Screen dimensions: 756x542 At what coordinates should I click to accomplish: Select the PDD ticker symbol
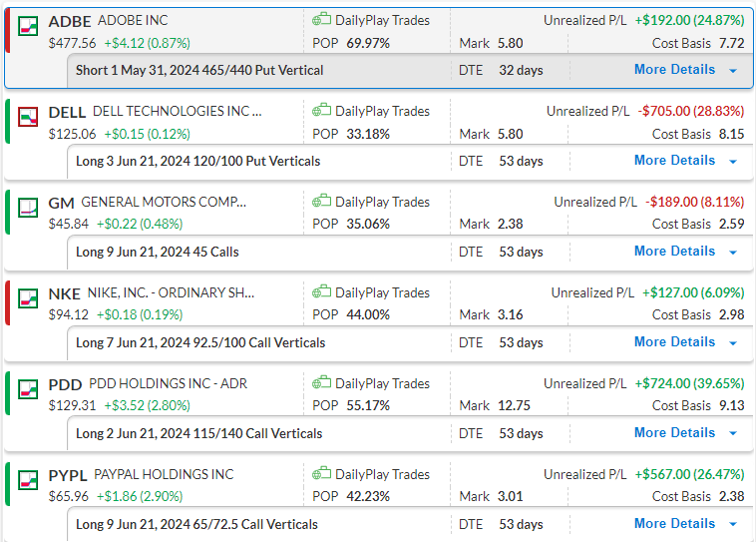65,384
